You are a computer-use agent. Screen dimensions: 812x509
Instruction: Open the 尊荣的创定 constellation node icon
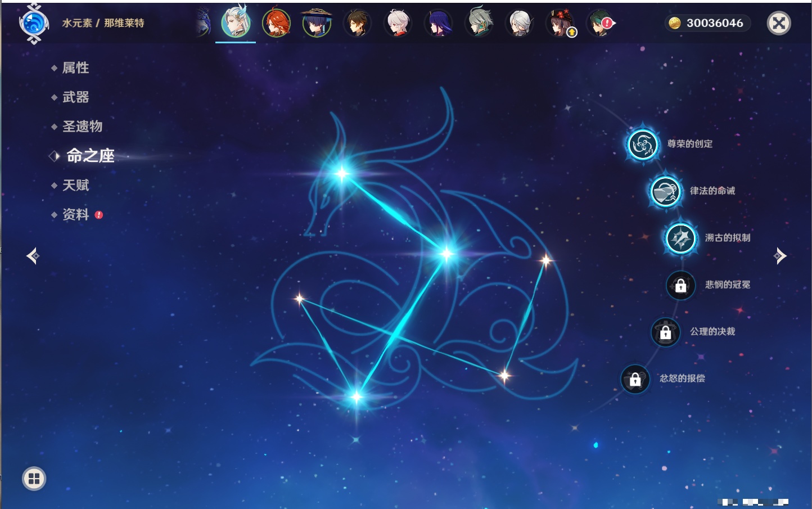(642, 145)
